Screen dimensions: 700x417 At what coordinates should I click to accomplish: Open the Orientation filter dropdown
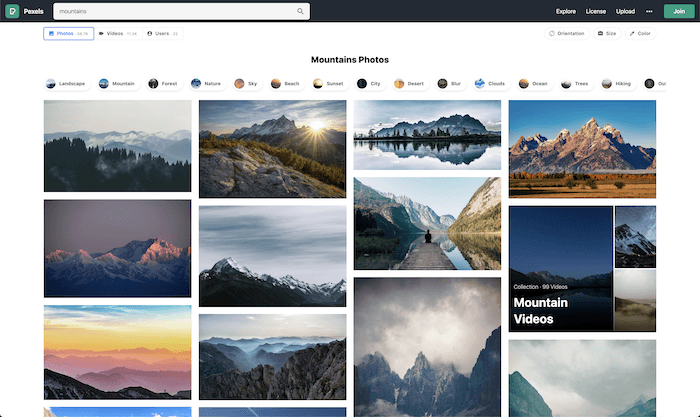(x=567, y=33)
